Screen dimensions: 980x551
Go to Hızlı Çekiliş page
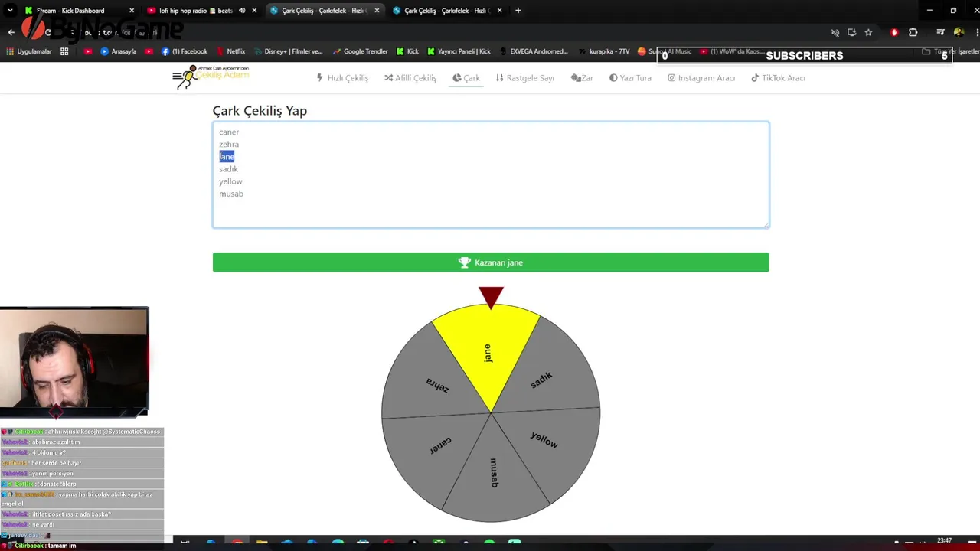(x=342, y=78)
